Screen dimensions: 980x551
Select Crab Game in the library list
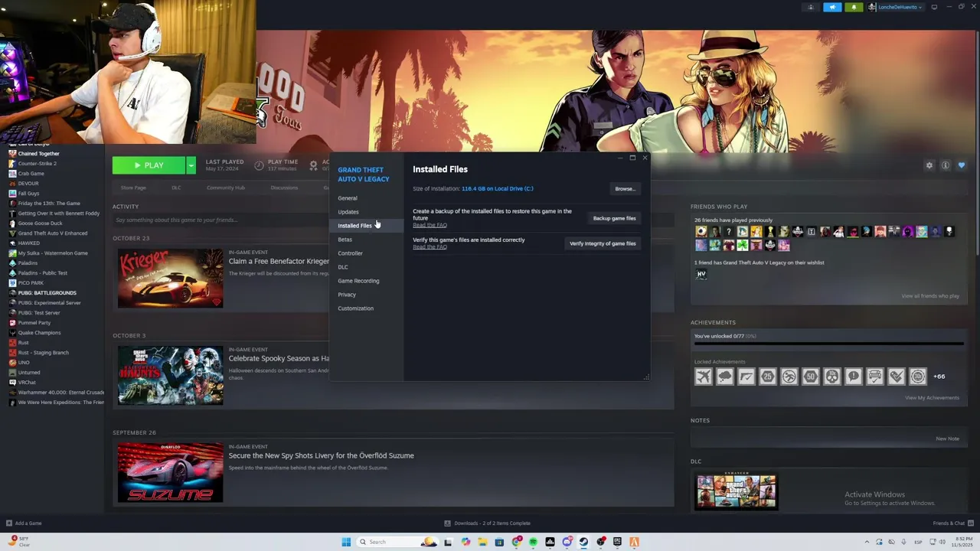(x=31, y=174)
